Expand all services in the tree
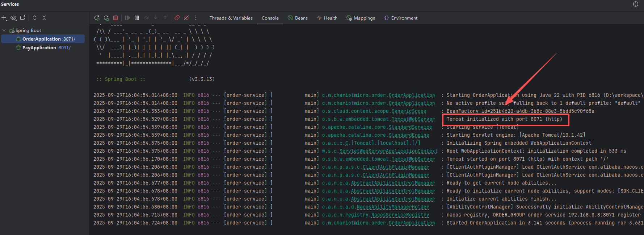This screenshot has height=235, width=644. [35, 18]
